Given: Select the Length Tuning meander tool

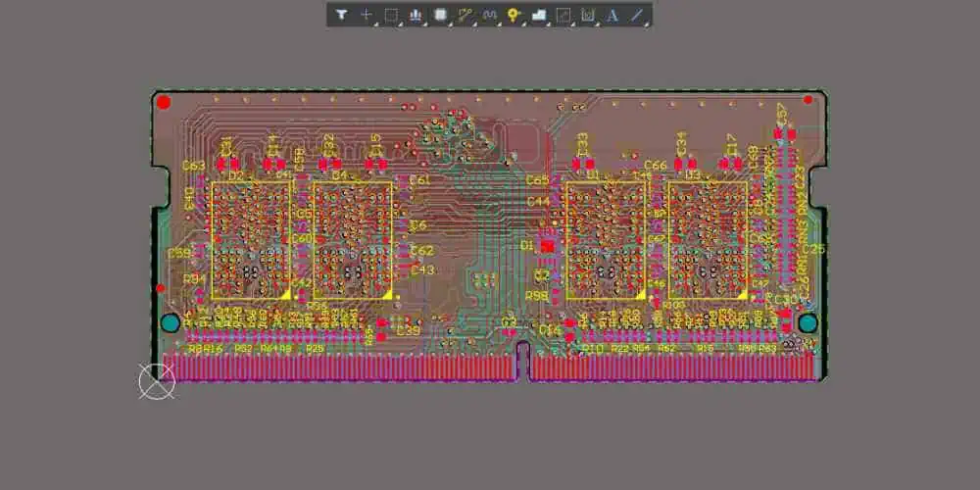Looking at the screenshot, I should tap(489, 15).
